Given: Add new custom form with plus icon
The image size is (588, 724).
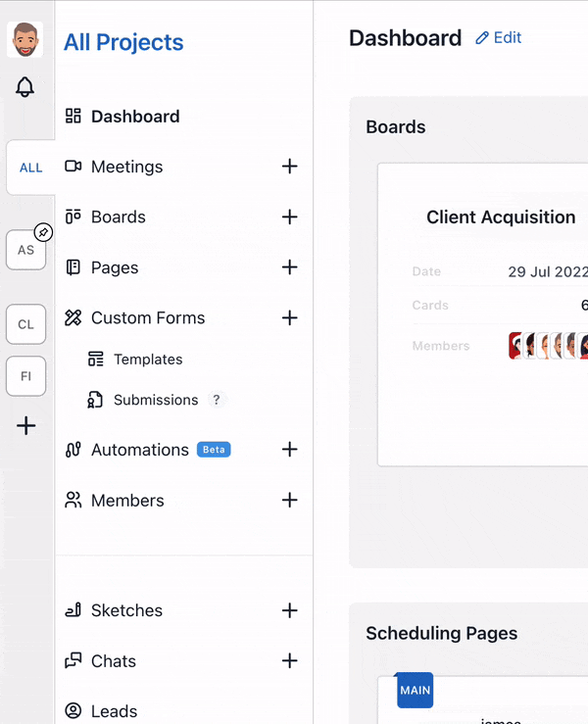Looking at the screenshot, I should [289, 317].
